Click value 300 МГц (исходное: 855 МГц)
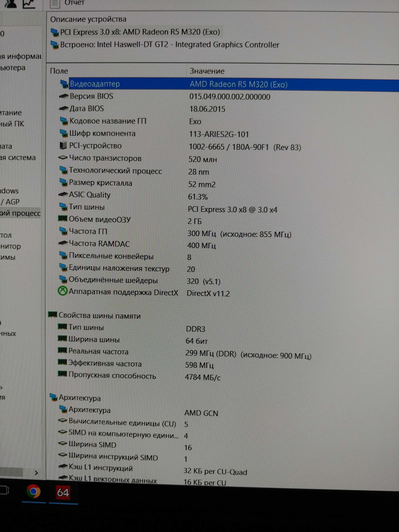Viewport: 399px width, 532px height. pyautogui.click(x=239, y=234)
